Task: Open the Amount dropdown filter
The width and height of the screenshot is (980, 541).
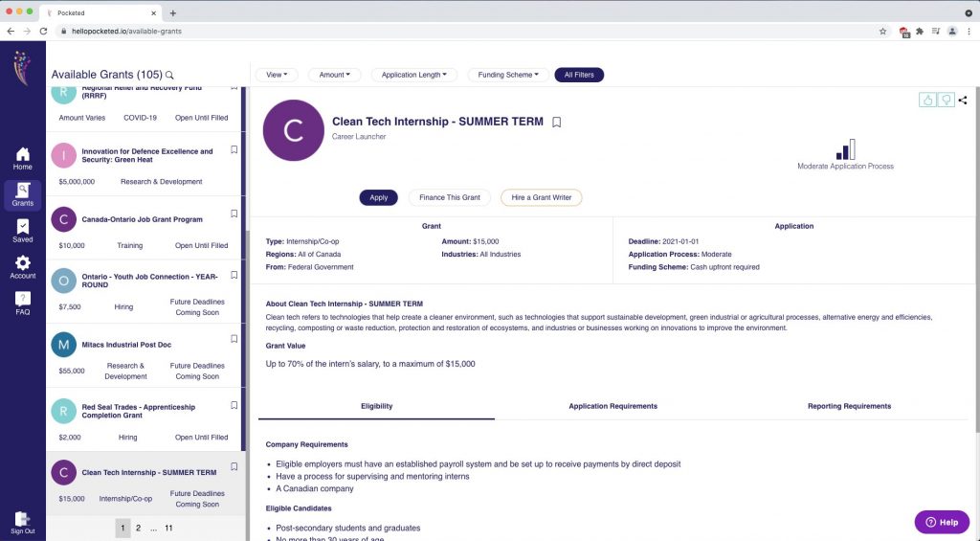Action: click(334, 75)
